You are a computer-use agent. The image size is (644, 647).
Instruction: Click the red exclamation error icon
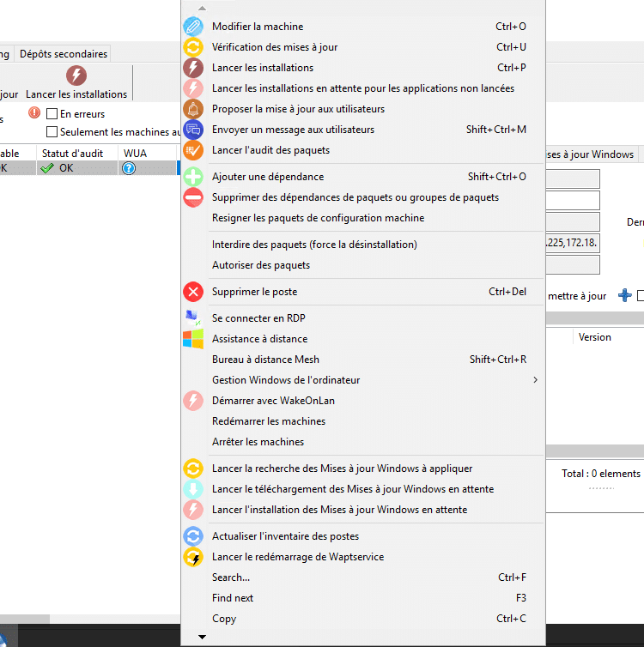(34, 112)
